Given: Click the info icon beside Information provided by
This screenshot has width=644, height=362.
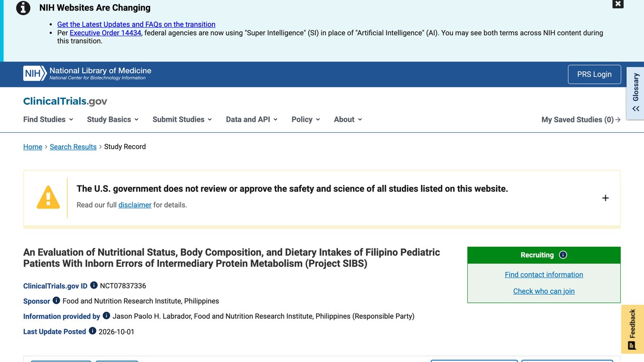Looking at the screenshot, I should (106, 316).
